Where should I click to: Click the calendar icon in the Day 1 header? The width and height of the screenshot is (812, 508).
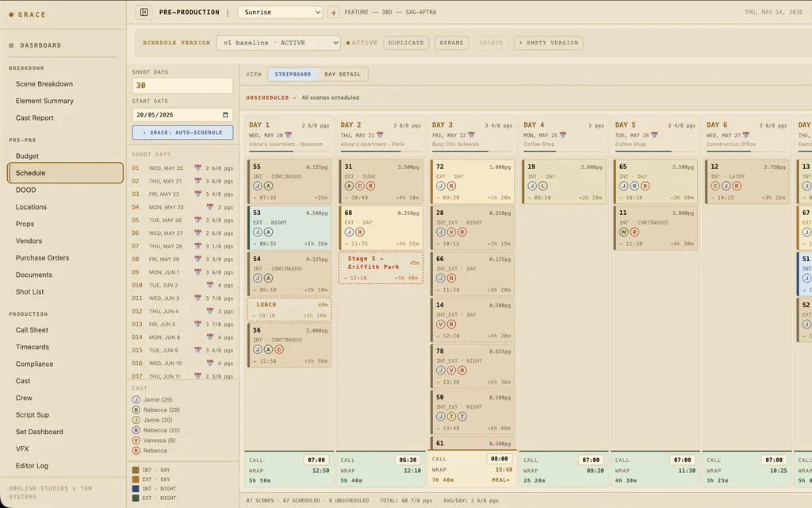coord(289,135)
